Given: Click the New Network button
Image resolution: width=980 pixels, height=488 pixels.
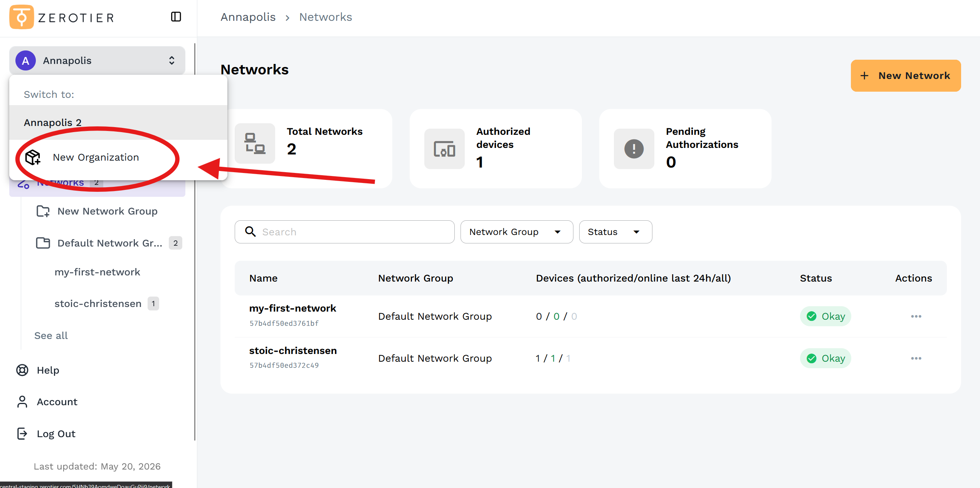Looking at the screenshot, I should tap(906, 75).
